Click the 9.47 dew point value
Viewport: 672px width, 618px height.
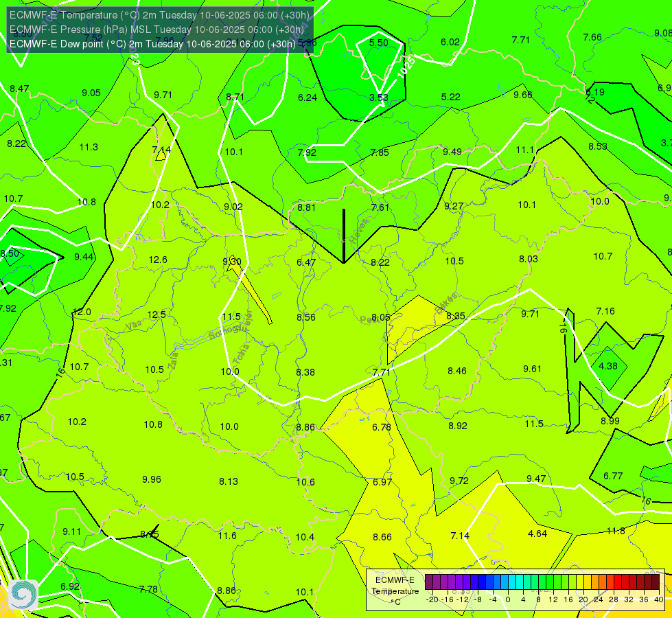coord(536,479)
